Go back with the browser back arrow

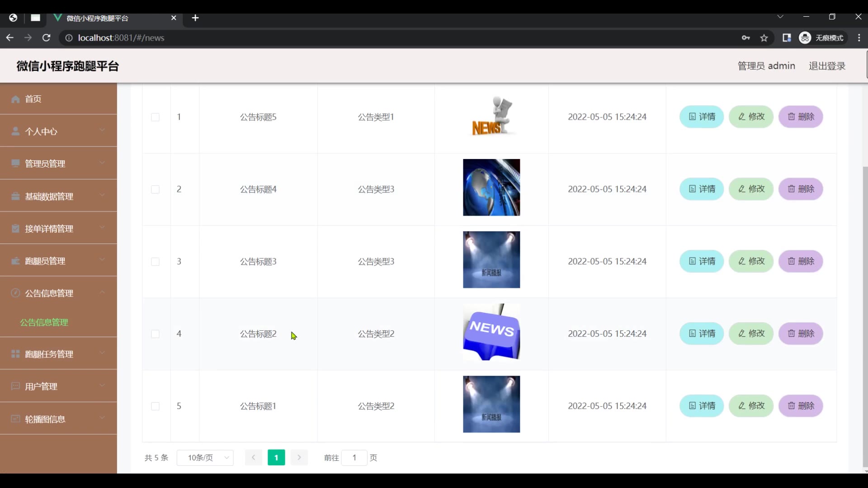point(10,38)
